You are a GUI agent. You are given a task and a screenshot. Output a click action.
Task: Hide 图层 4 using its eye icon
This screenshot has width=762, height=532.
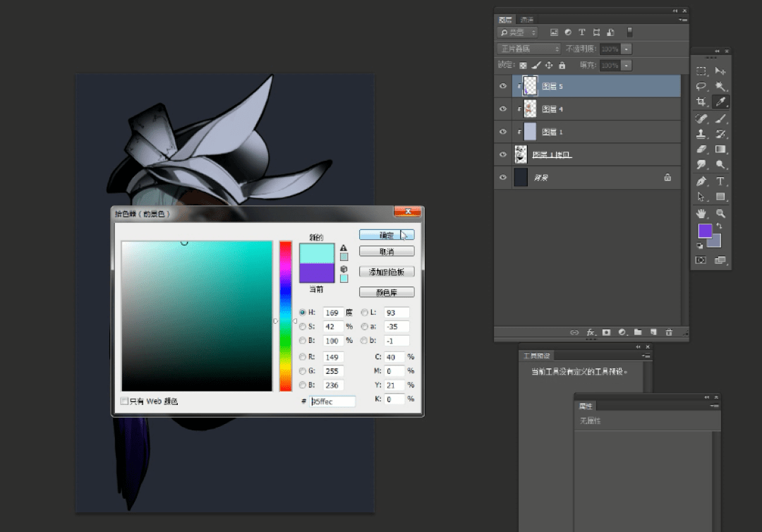[503, 109]
